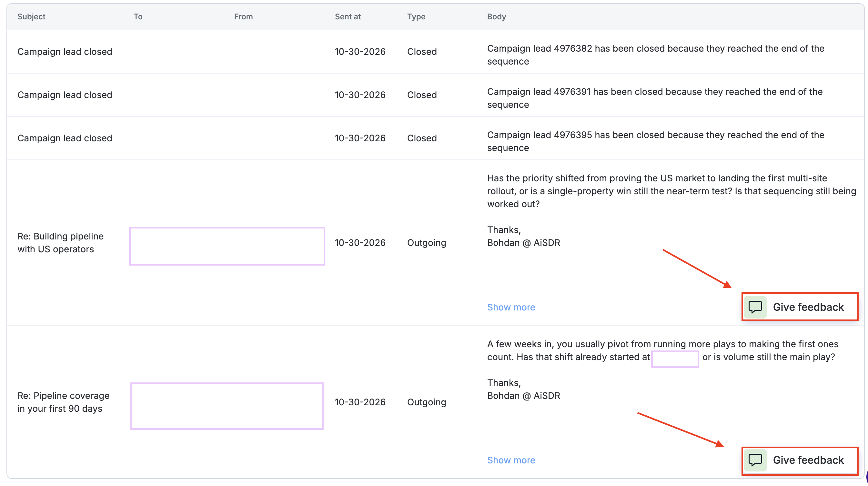Click the To column header
This screenshot has height=486, width=868.
138,16
